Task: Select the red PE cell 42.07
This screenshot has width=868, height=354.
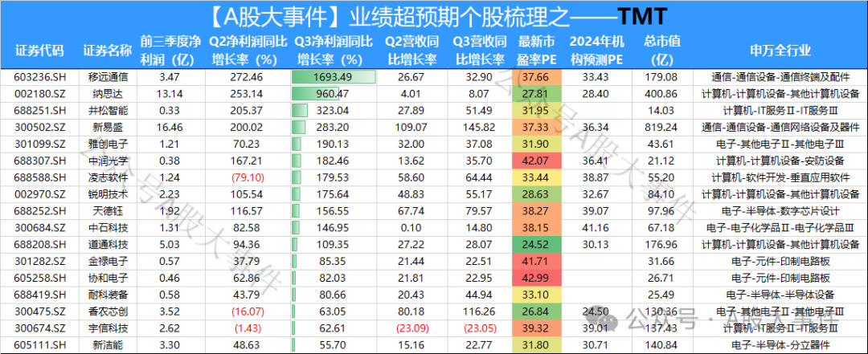Action: coord(538,163)
